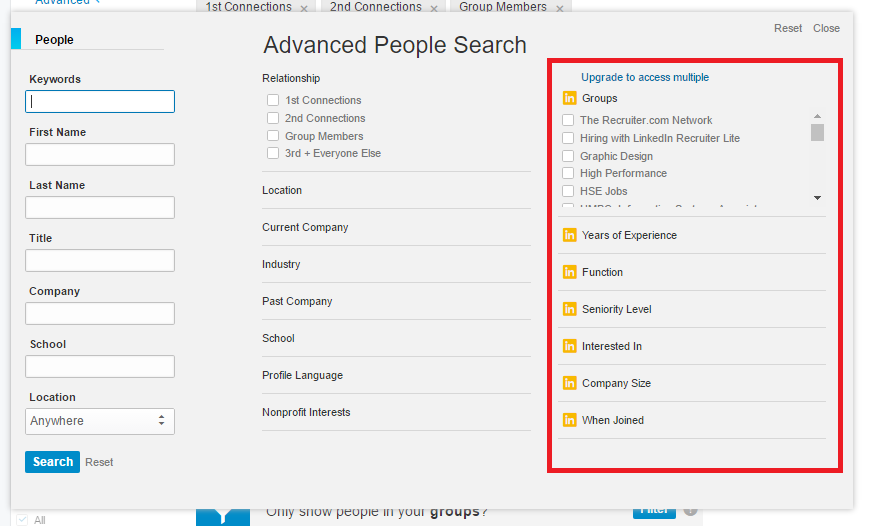
Task: Check the 1st Connections relationship box
Action: pos(273,100)
